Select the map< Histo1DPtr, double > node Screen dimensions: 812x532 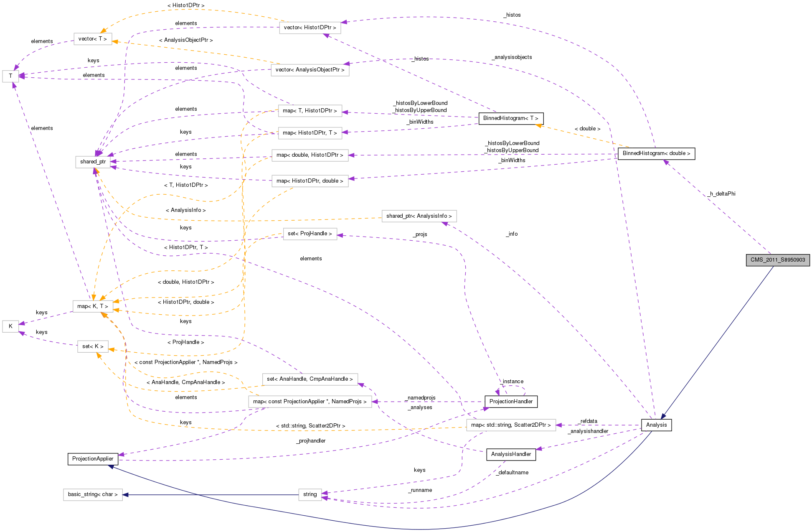coord(310,181)
